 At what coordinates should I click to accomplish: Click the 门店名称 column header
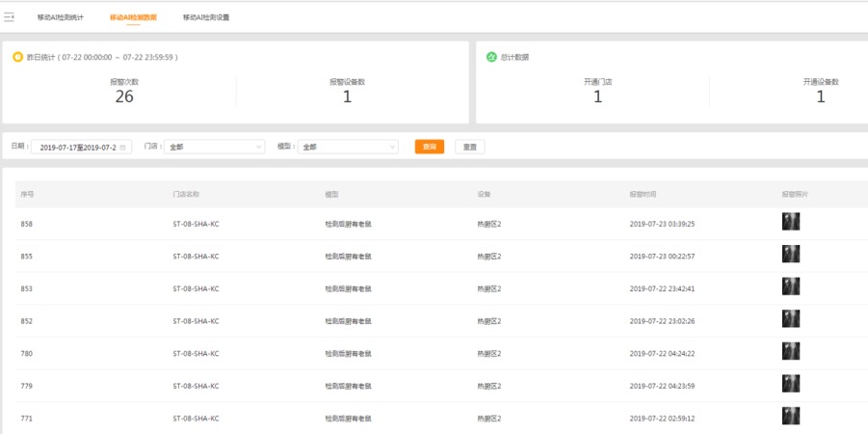tap(186, 195)
